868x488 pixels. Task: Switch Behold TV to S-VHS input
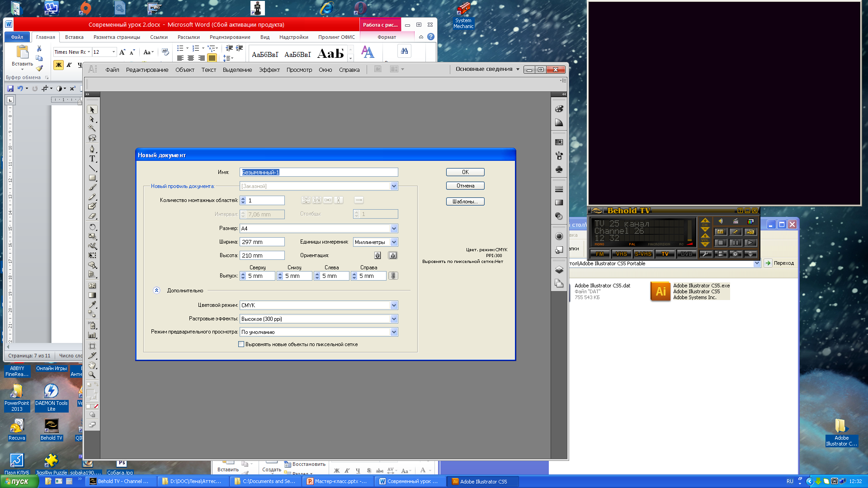tap(643, 254)
